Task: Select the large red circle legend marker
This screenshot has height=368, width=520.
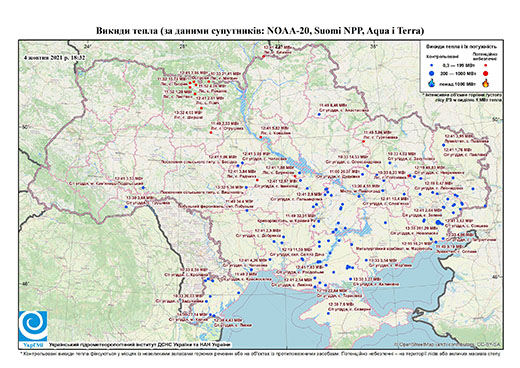Action: [x=486, y=73]
